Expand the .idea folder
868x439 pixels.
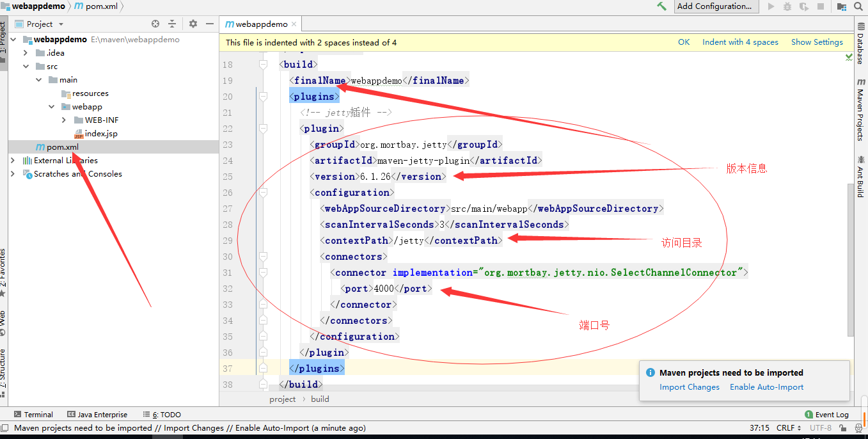[x=26, y=53]
